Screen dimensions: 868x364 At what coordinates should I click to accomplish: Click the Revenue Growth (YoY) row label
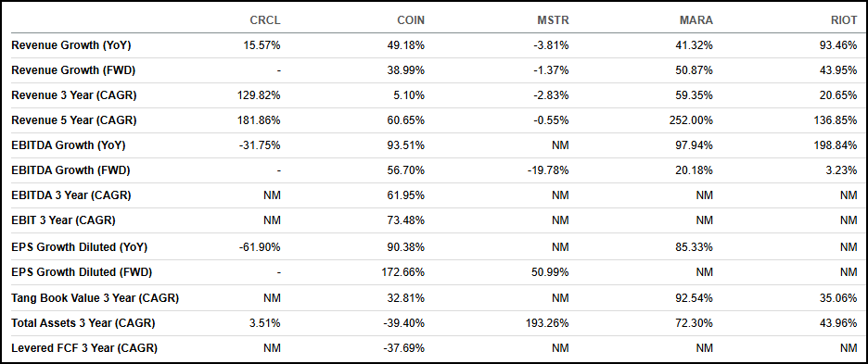click(x=70, y=45)
